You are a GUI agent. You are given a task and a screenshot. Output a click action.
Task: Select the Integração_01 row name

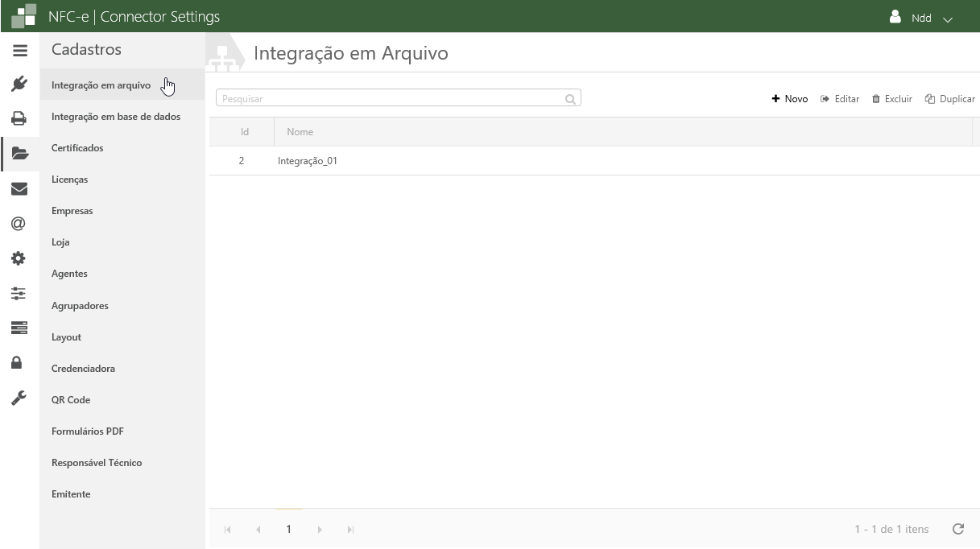(x=308, y=161)
